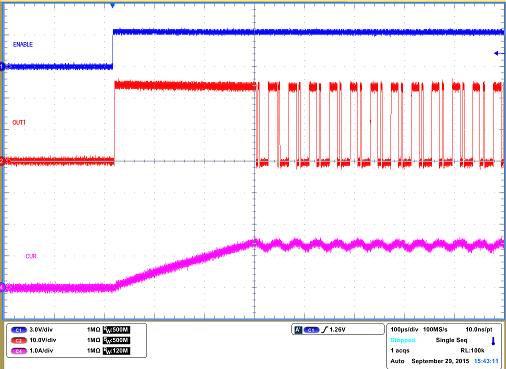The image size is (506, 369).
Task: Click the 1MΩ impedance readout for C1
Action: click(x=93, y=330)
